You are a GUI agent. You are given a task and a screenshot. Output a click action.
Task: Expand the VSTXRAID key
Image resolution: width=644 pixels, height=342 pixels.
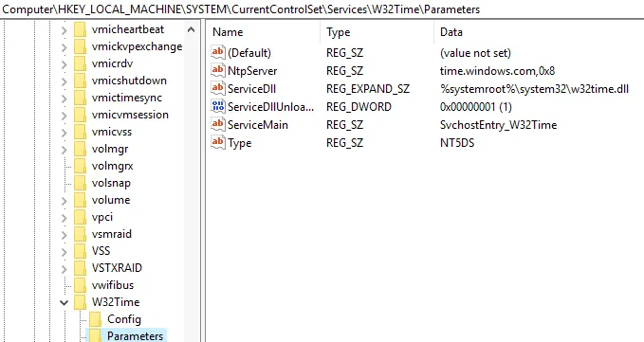[64, 269]
